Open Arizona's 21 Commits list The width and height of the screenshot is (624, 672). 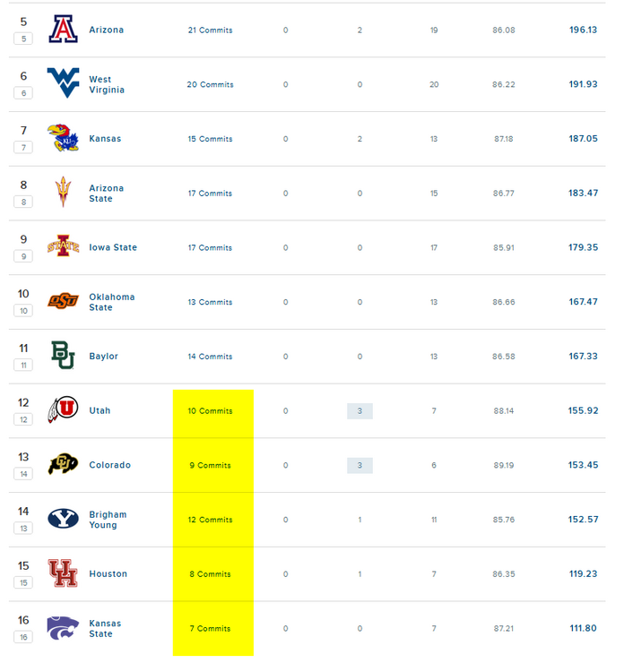tap(210, 30)
